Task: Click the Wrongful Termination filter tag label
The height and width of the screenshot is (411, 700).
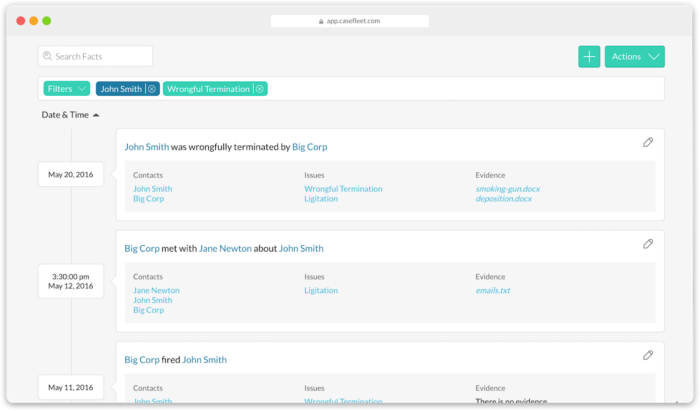Action: point(208,89)
